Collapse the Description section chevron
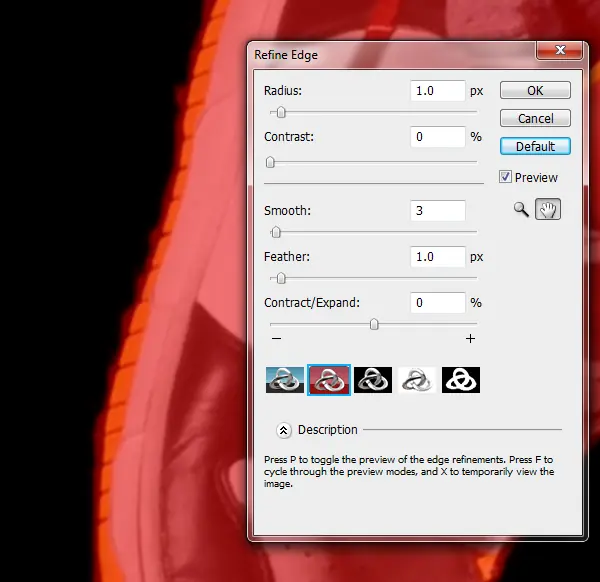600x582 pixels. tap(284, 430)
